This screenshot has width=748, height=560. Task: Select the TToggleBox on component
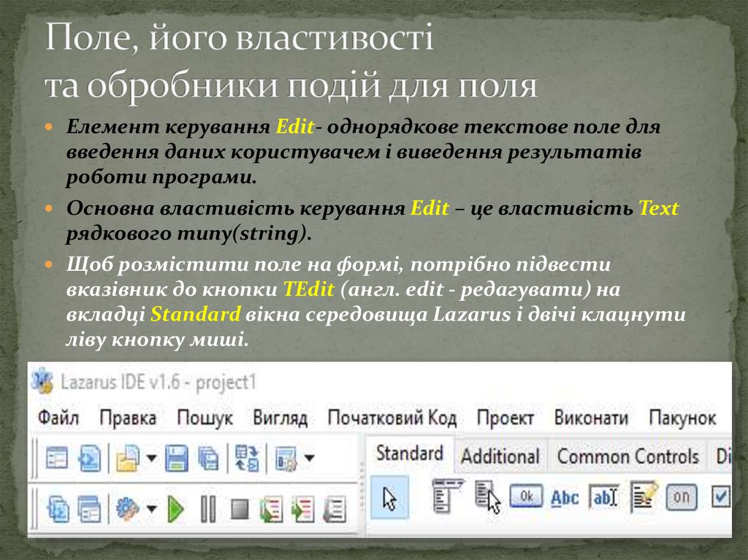pyautogui.click(x=681, y=497)
